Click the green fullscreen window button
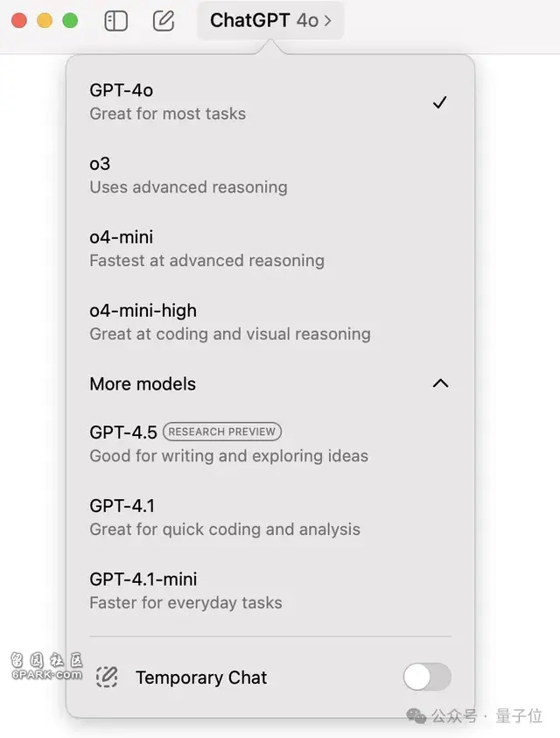 (70, 21)
